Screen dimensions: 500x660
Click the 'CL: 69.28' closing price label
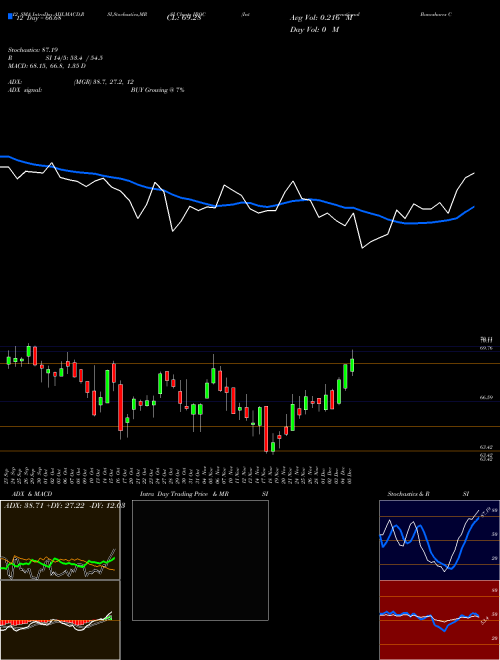[x=184, y=18]
